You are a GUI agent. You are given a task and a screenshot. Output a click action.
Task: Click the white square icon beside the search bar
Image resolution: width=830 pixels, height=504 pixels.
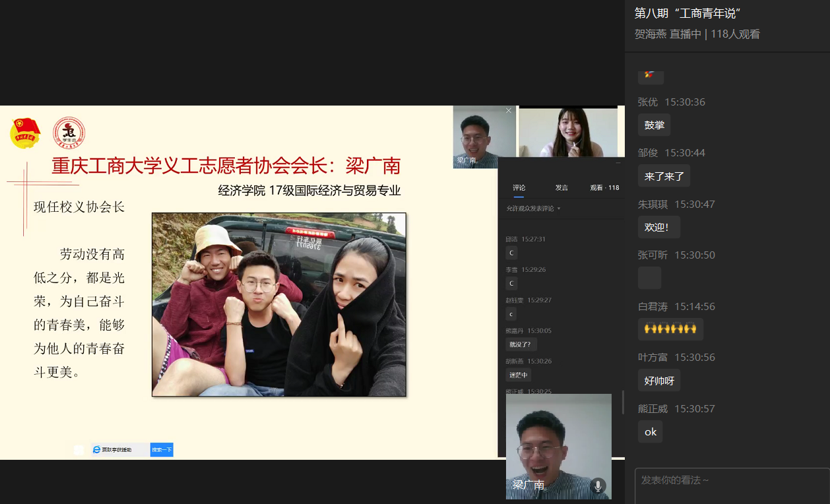(79, 449)
